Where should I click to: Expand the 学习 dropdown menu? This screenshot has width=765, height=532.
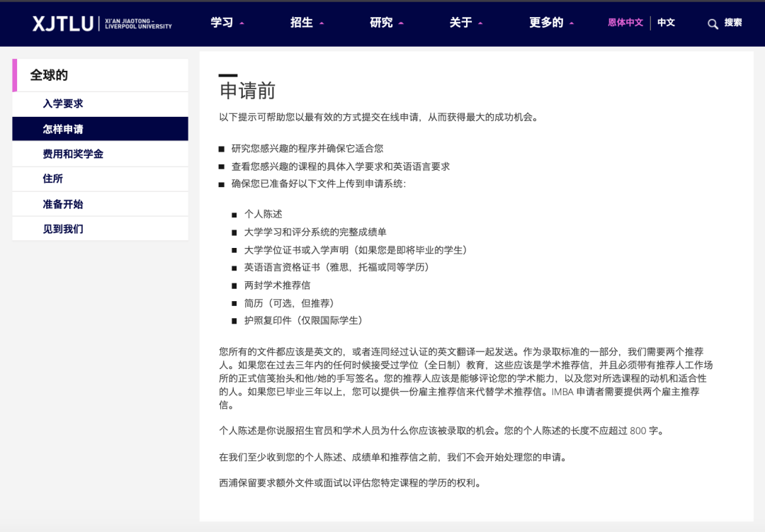pyautogui.click(x=227, y=23)
